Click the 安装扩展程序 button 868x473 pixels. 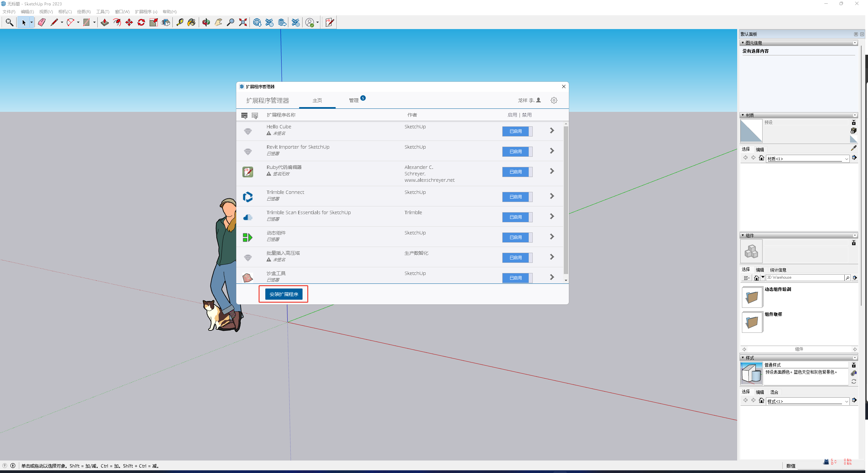pyautogui.click(x=284, y=294)
